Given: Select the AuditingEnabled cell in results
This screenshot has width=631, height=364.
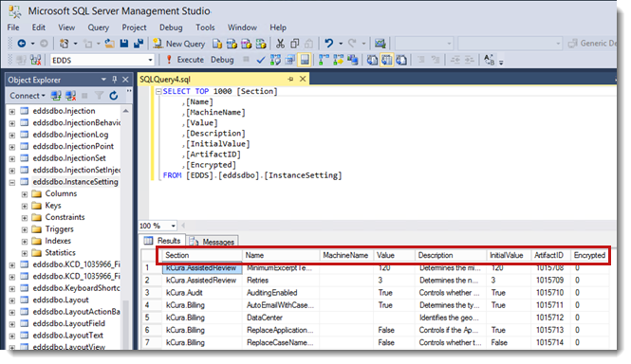Looking at the screenshot, I should (281, 293).
